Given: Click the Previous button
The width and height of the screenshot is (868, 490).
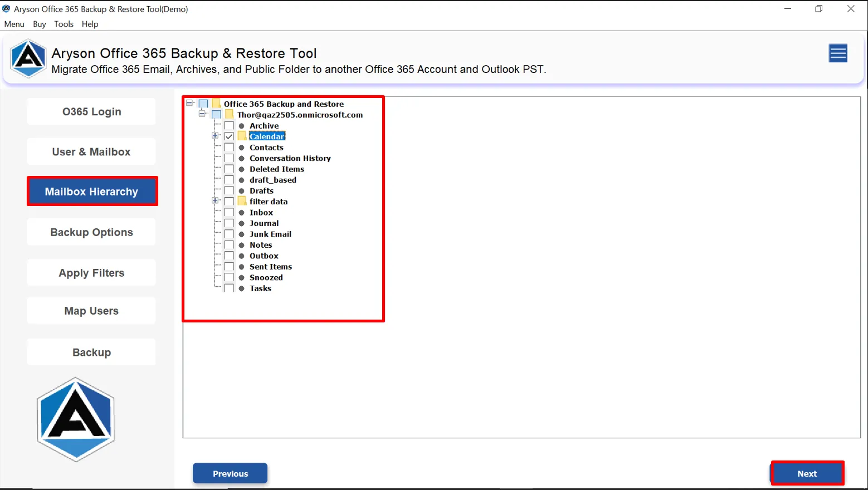Looking at the screenshot, I should (x=230, y=473).
